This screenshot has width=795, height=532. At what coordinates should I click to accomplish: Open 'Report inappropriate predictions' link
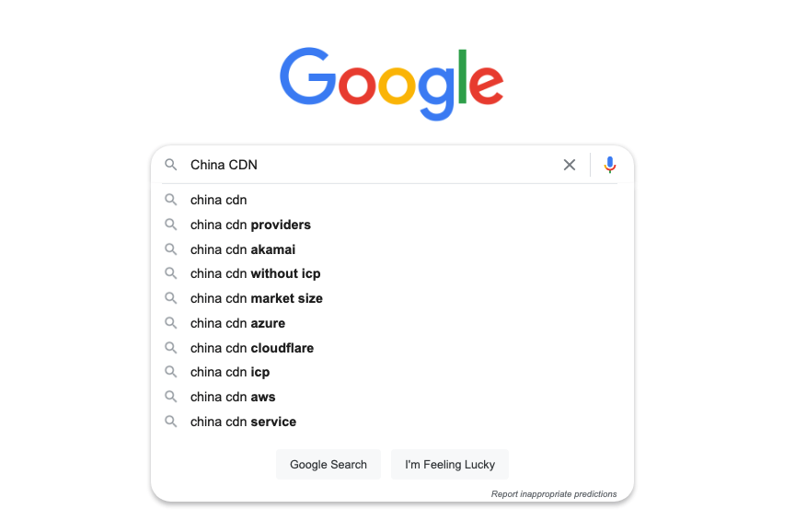[x=554, y=494]
